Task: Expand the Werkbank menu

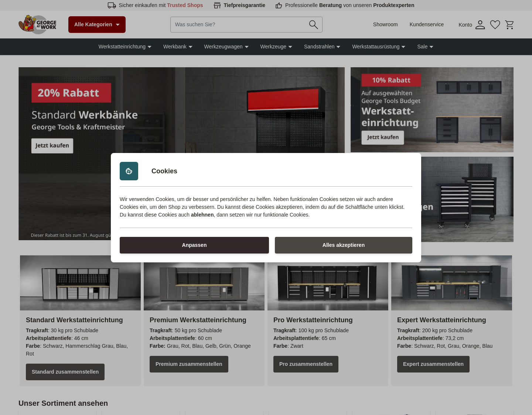Action: 178,47
